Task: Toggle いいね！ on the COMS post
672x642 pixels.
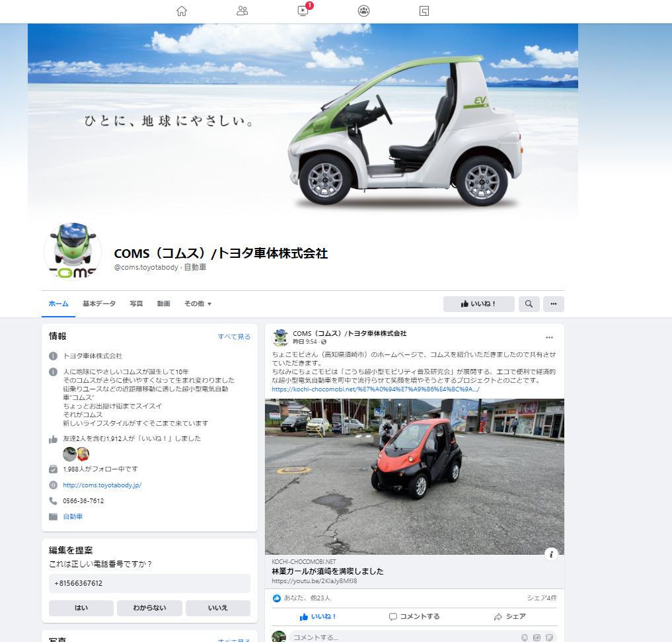Action: click(318, 617)
